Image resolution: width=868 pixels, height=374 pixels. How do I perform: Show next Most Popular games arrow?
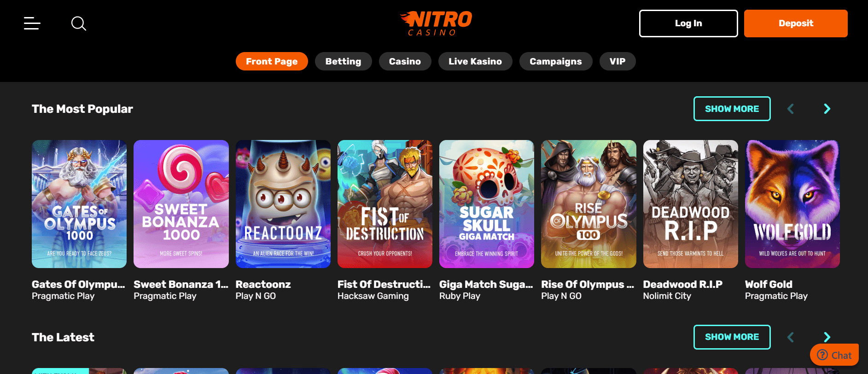(x=827, y=109)
